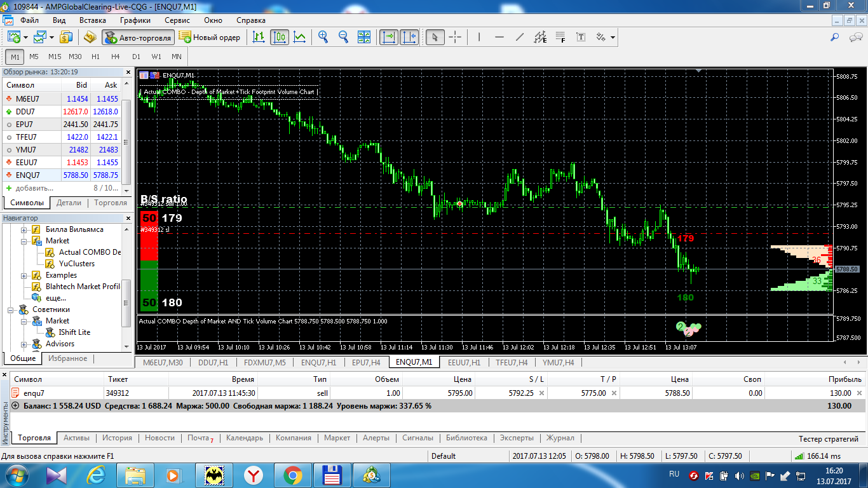This screenshot has width=868, height=488.
Task: Toggle chart shift from right edge
Action: (x=409, y=37)
